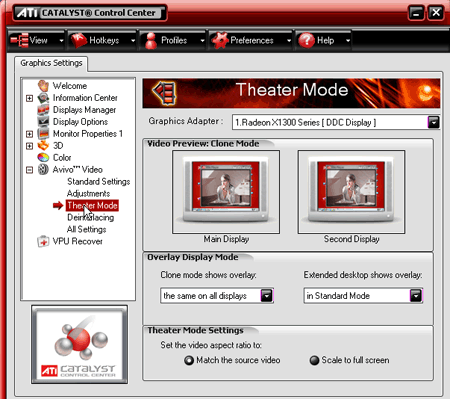
Task: Click the View toolbar tree icon
Action: click(x=19, y=40)
